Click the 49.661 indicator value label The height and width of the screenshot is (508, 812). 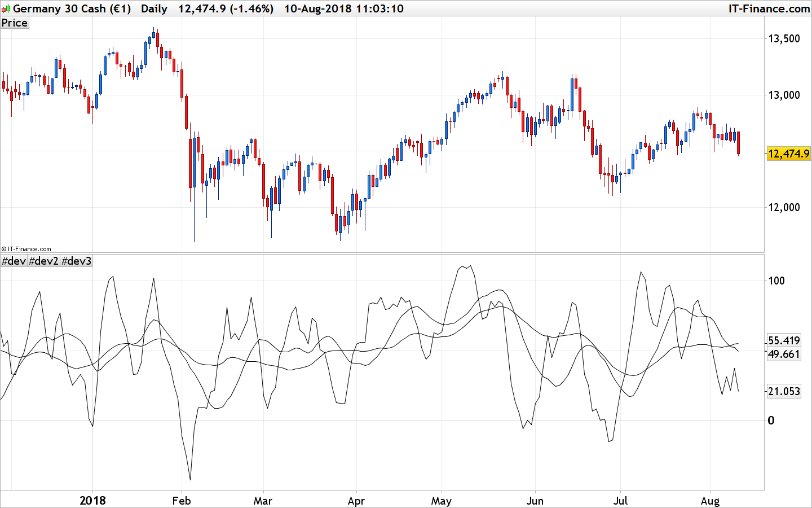(784, 354)
